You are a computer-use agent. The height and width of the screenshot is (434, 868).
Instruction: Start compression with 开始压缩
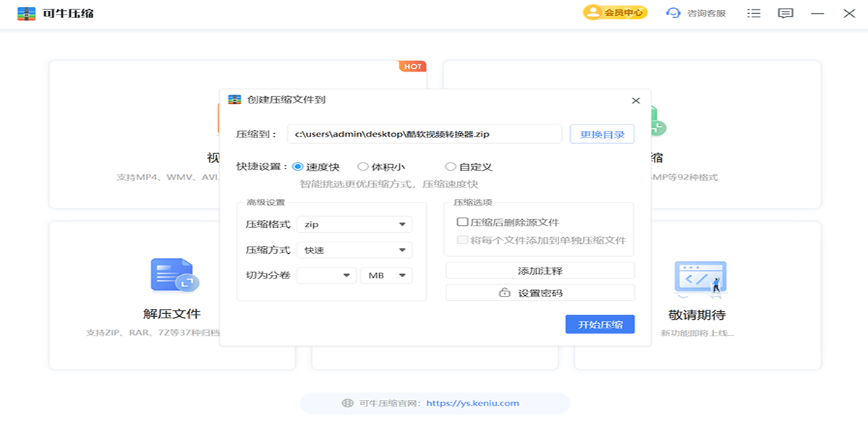coord(600,325)
